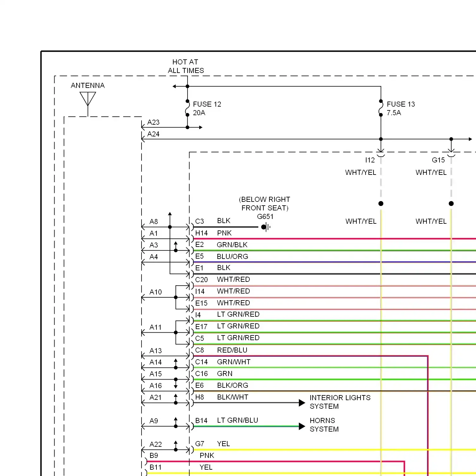
Task: Select the 'ANTENNA' label
Action: pos(88,85)
